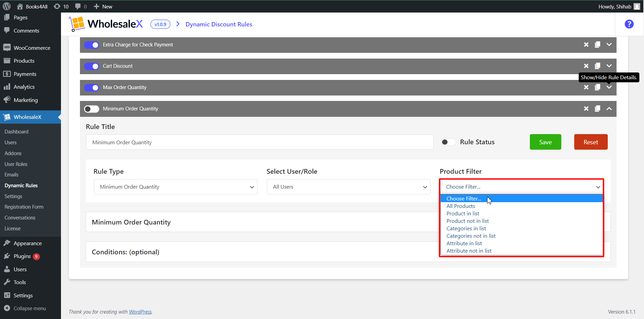Open the Dynamic Discount Rules breadcrumb
This screenshot has width=644, height=319.
[219, 24]
